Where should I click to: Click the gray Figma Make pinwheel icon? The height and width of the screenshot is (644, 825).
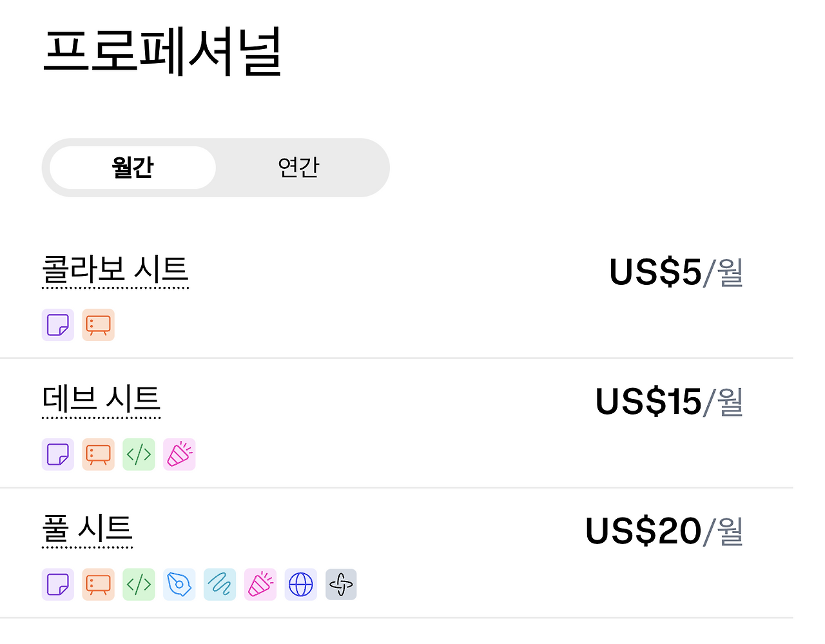click(x=341, y=585)
